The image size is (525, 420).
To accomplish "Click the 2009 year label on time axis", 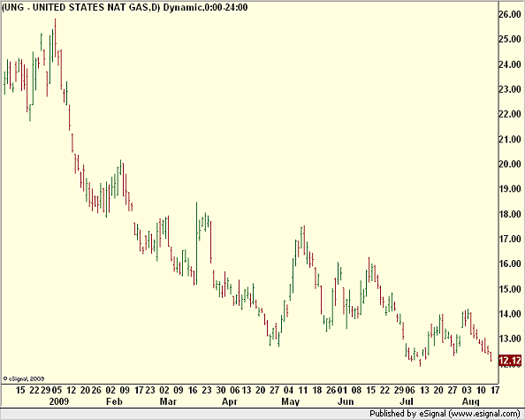I will (x=59, y=401).
